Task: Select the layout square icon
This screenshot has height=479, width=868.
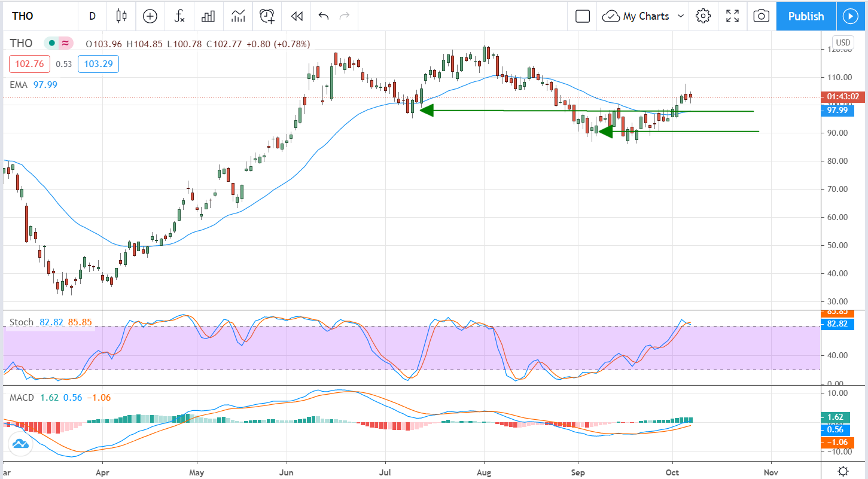Action: click(583, 16)
